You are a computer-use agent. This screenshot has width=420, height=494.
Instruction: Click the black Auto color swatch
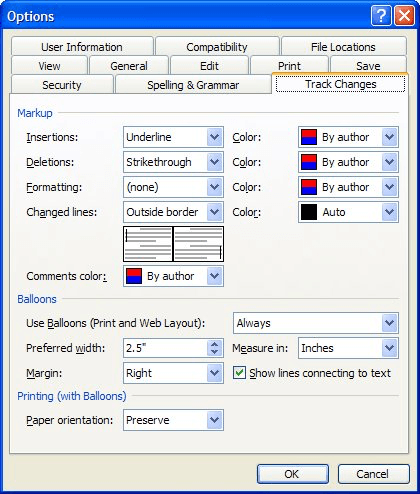(x=309, y=212)
